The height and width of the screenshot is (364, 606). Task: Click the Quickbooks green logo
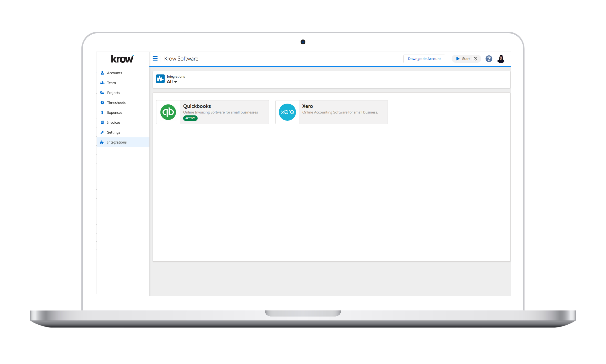(x=168, y=112)
